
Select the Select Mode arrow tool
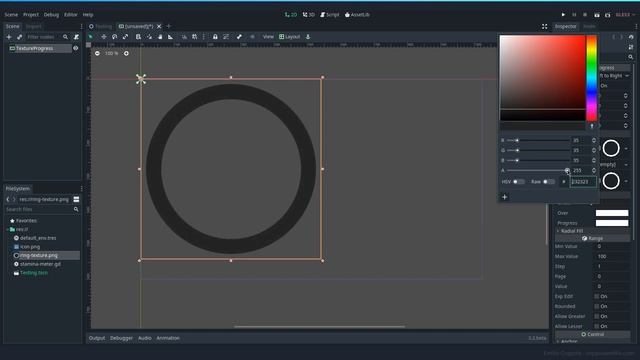pos(91,37)
